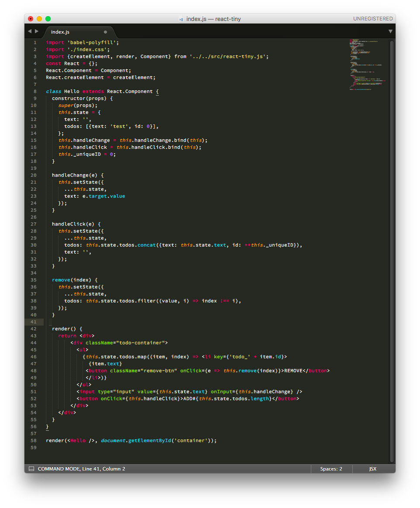The image size is (420, 508).
Task: Click the 'babel-polyfill' import string
Action: pos(92,42)
